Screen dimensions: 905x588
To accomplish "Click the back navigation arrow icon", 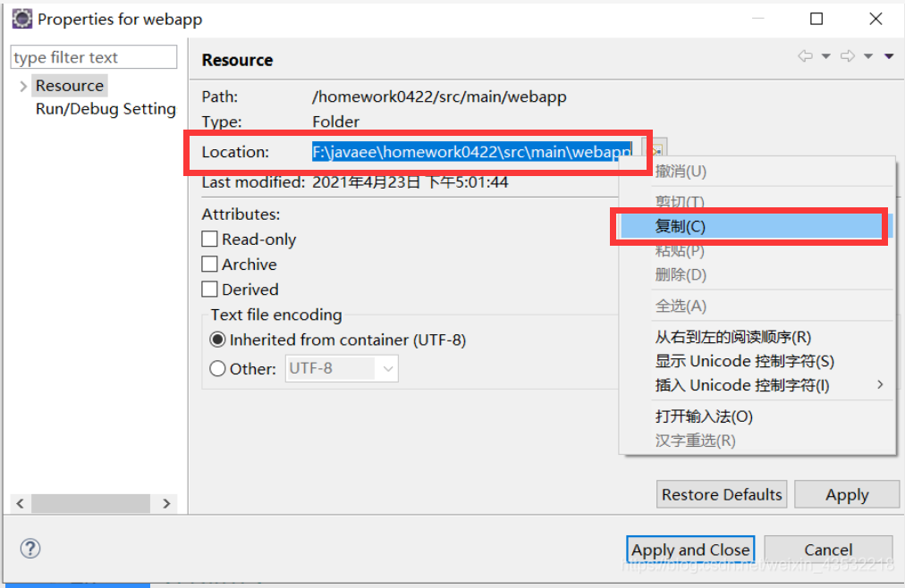I will pyautogui.click(x=805, y=55).
